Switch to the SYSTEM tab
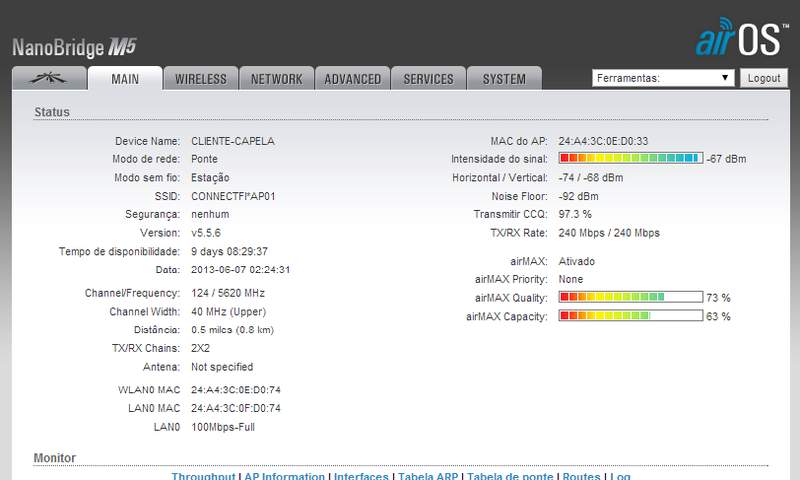 pyautogui.click(x=504, y=79)
